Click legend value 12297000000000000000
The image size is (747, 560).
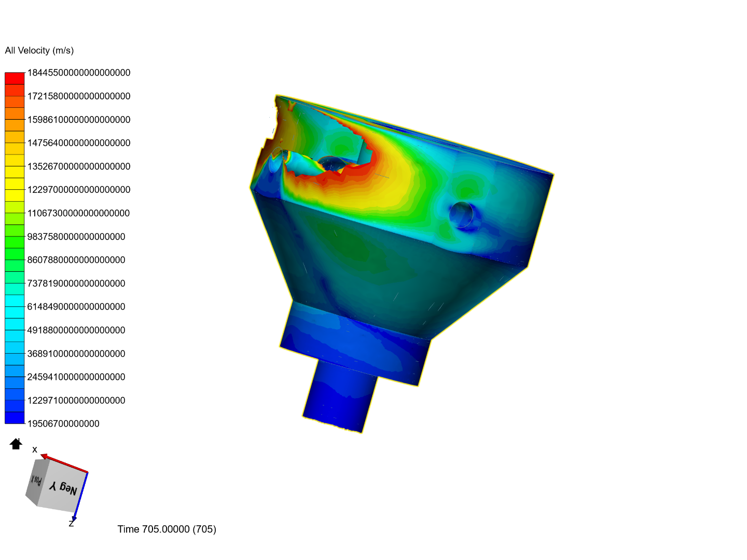[x=79, y=190]
